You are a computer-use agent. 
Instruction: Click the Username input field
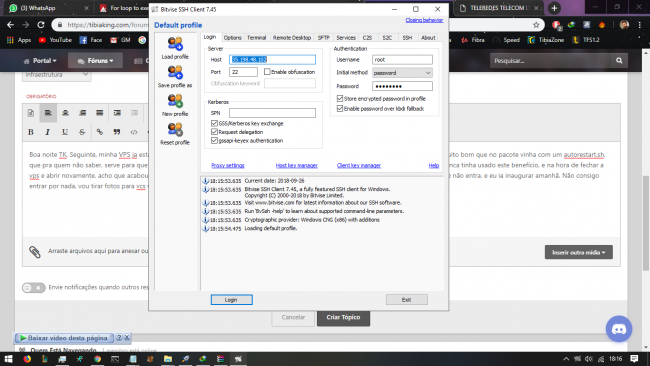pyautogui.click(x=402, y=60)
